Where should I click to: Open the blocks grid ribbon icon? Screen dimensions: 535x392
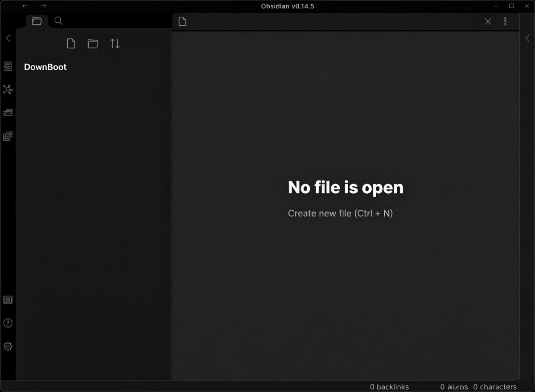(x=8, y=136)
